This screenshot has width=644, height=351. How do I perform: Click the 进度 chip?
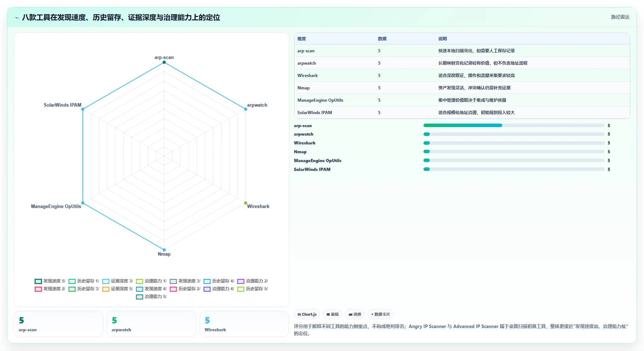pos(355,314)
